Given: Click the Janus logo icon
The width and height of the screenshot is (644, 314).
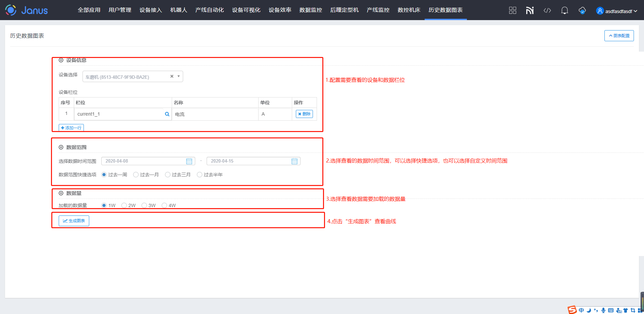Looking at the screenshot, I should pos(11,10).
